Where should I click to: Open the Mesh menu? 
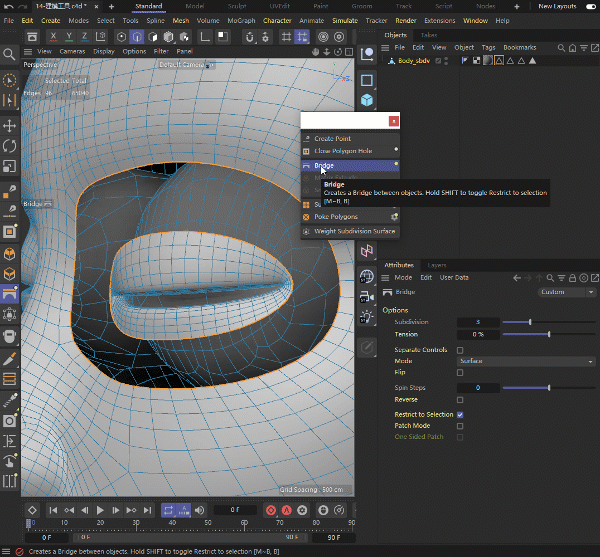click(x=180, y=20)
